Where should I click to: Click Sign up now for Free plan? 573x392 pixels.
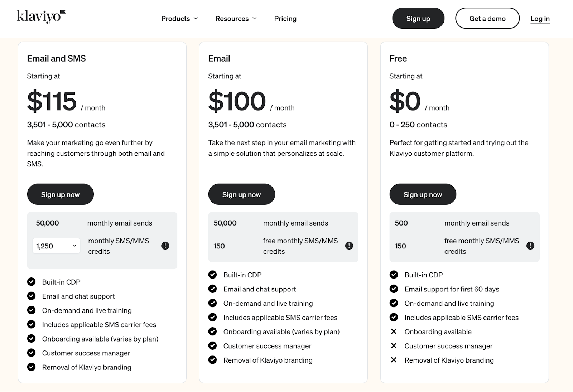[423, 194]
